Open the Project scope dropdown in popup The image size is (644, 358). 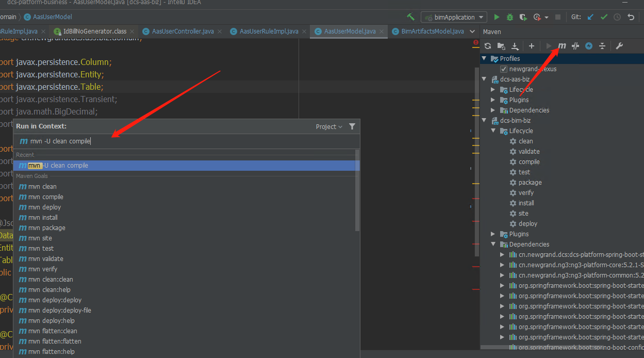(x=329, y=126)
